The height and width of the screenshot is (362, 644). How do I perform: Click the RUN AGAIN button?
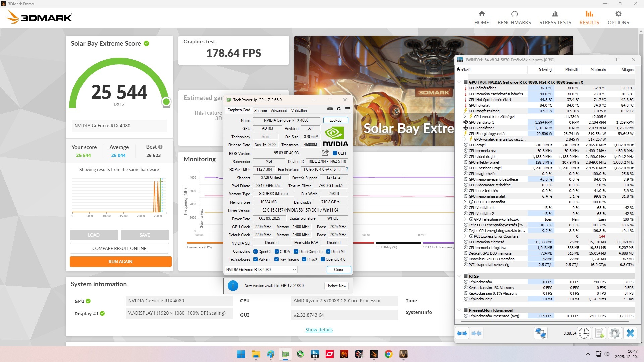click(x=120, y=262)
